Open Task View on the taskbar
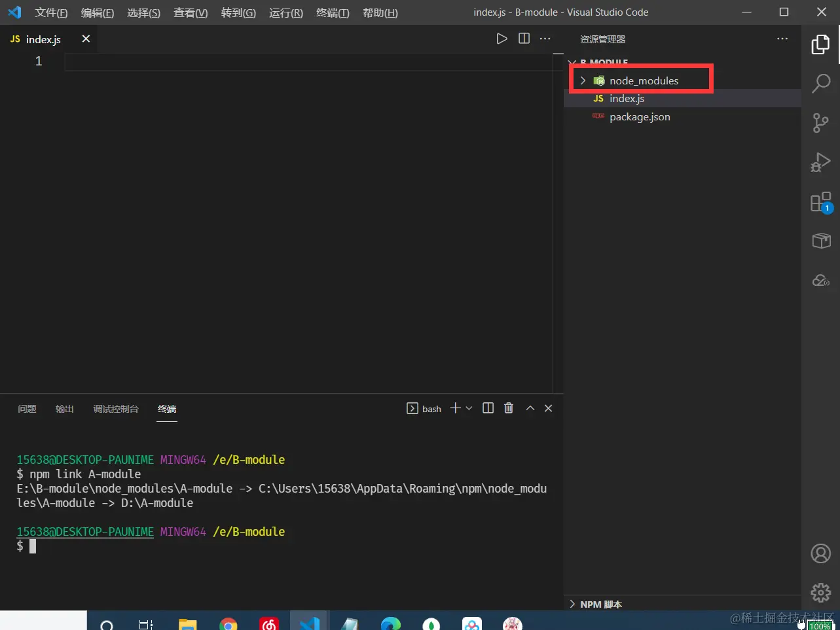This screenshot has width=840, height=630. (x=146, y=625)
